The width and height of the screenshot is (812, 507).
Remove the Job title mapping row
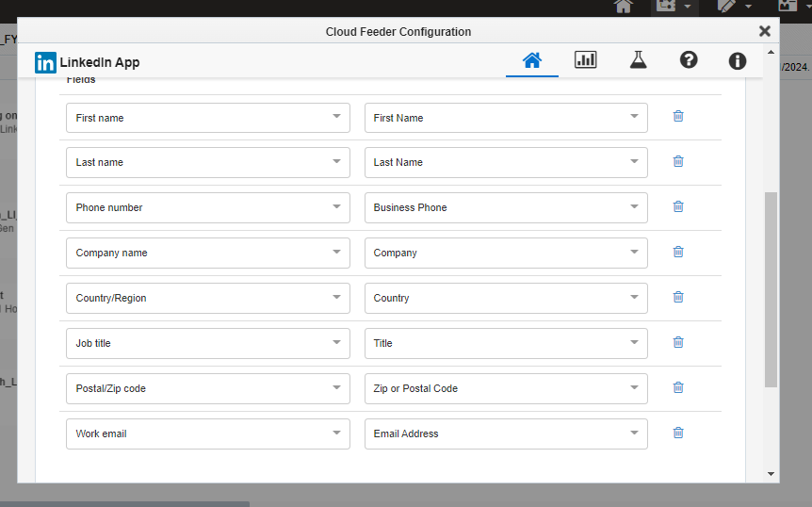(678, 343)
